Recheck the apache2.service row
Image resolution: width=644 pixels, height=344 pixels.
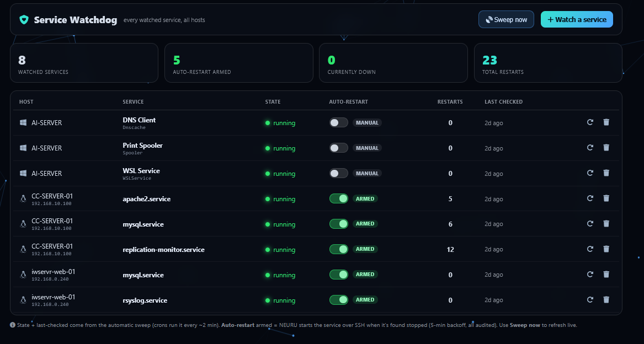click(x=590, y=198)
